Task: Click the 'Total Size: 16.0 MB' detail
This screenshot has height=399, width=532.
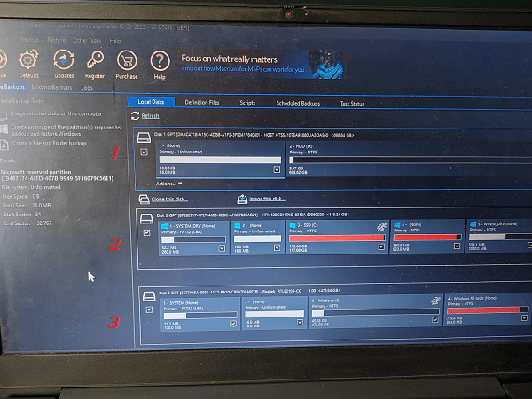Action: click(27, 206)
